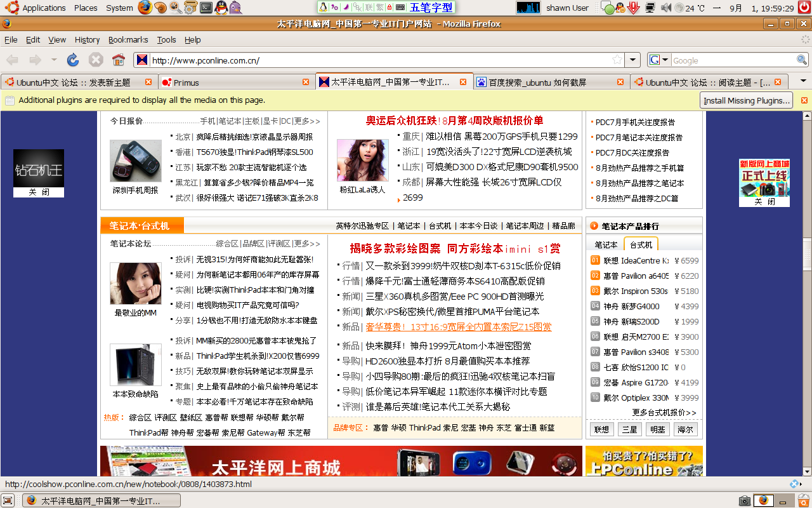Click into the URL address field
This screenshot has height=508, width=812.
click(x=379, y=60)
